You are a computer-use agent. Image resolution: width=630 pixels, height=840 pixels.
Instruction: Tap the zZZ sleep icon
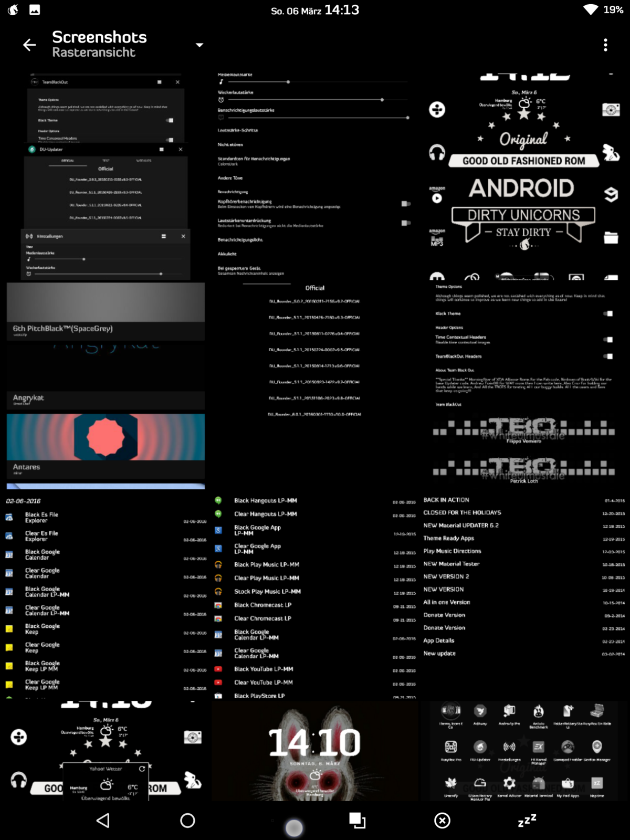(x=527, y=820)
